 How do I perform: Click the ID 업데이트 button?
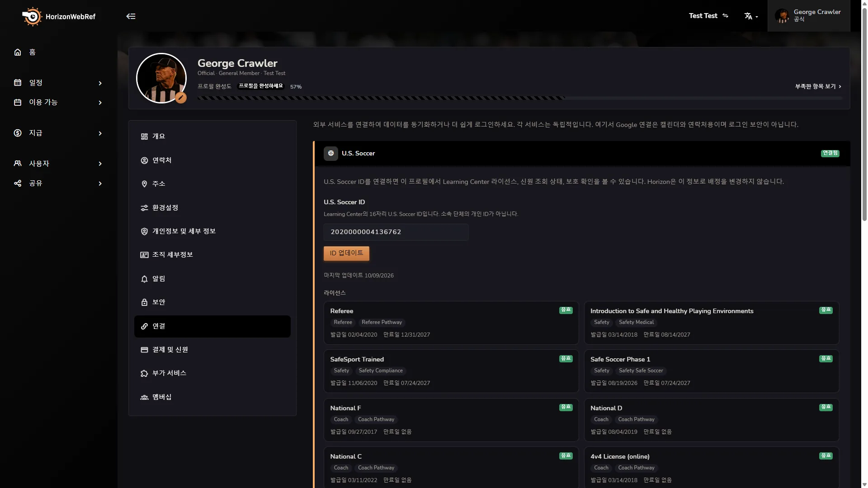(346, 253)
